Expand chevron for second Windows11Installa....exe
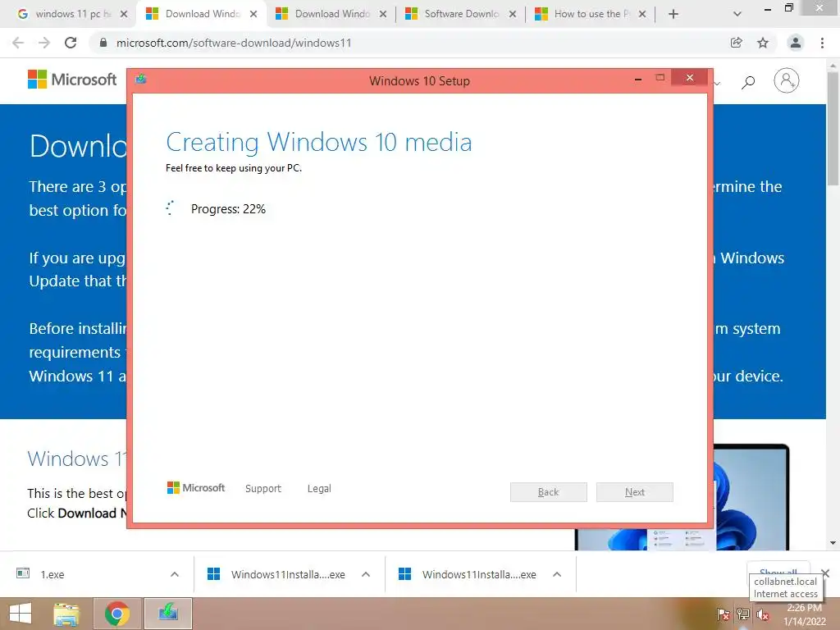Image resolution: width=840 pixels, height=630 pixels. click(x=557, y=574)
